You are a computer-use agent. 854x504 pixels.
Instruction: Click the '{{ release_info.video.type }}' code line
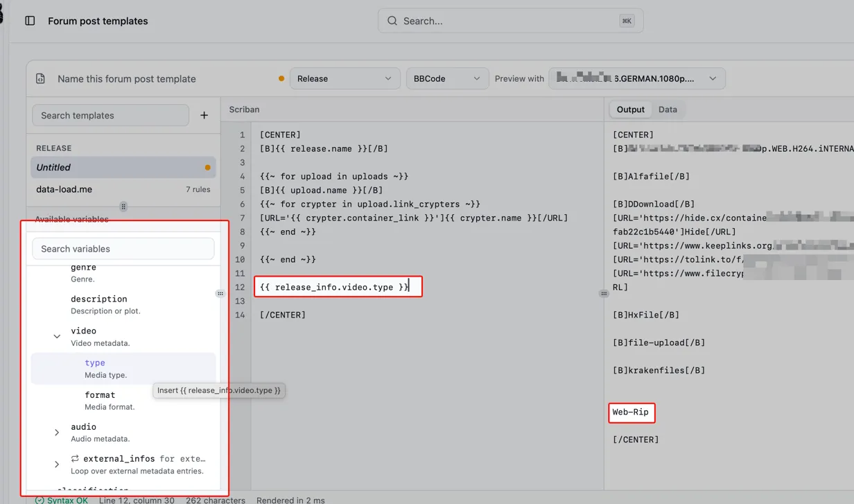click(x=334, y=287)
